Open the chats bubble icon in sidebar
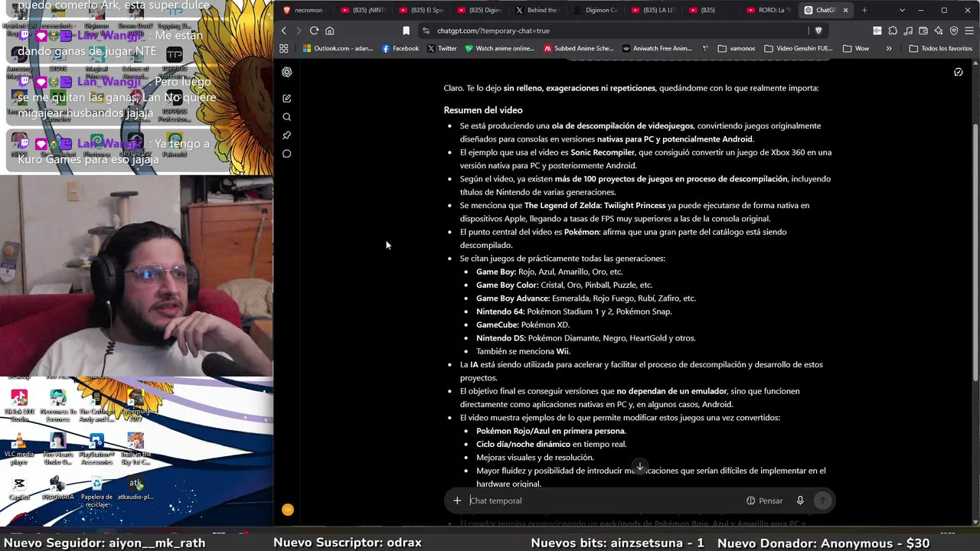Screen dimensions: 980x551 pyautogui.click(x=286, y=154)
